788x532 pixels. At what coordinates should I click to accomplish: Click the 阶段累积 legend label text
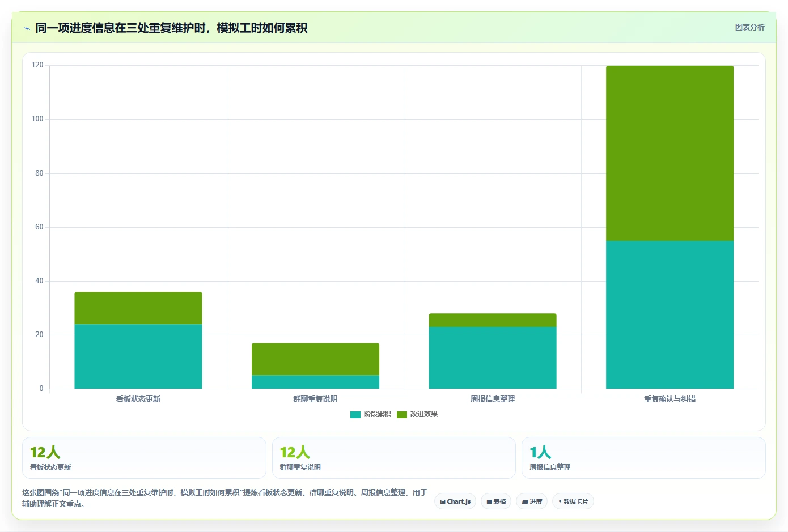click(378, 414)
